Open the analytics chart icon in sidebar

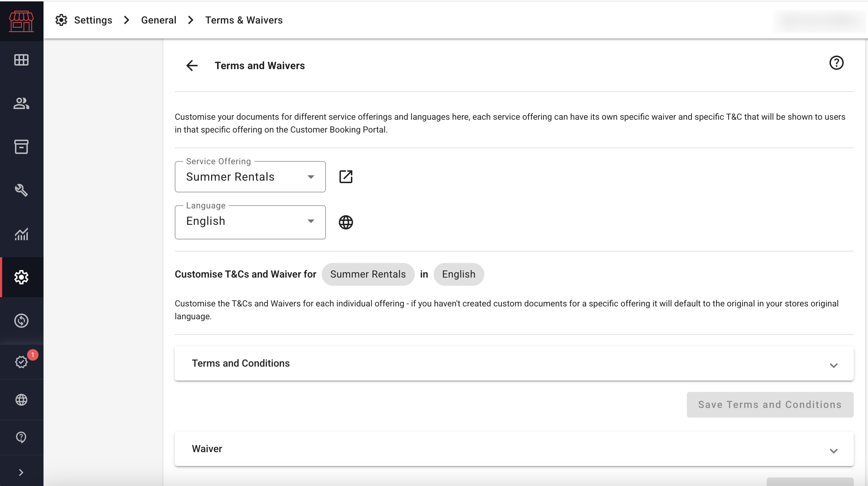click(x=21, y=234)
